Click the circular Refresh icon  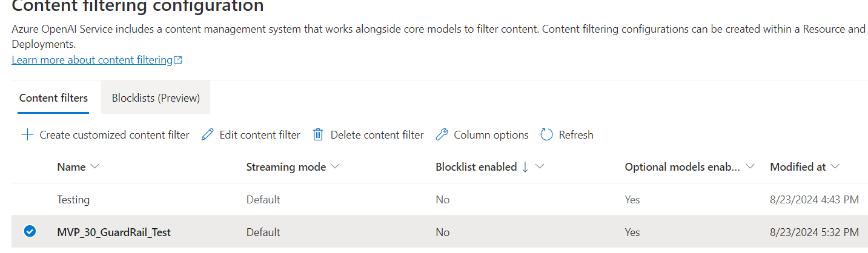pos(547,135)
